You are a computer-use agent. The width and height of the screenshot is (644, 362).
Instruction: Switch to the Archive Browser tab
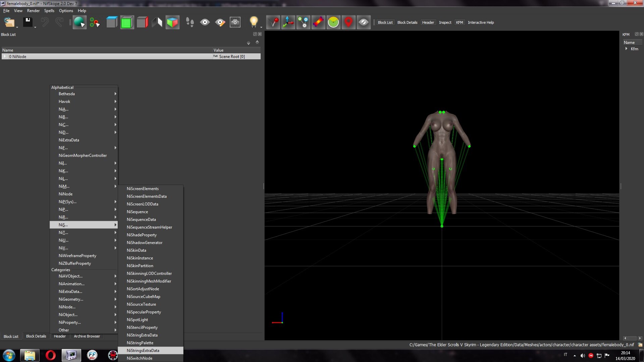click(87, 336)
